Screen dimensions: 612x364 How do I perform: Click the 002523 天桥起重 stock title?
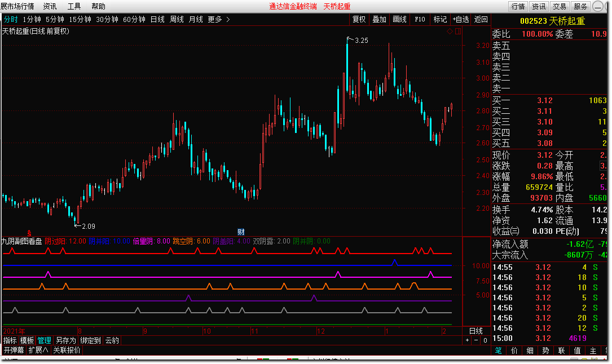552,21
